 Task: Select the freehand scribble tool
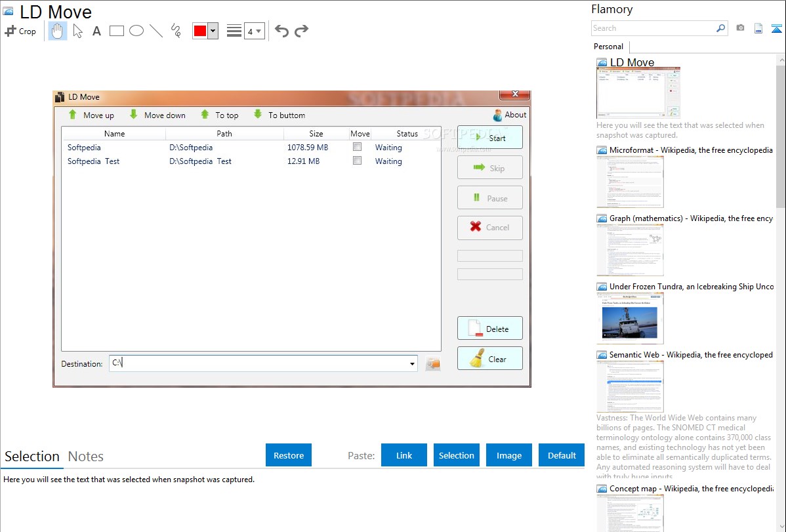point(176,31)
